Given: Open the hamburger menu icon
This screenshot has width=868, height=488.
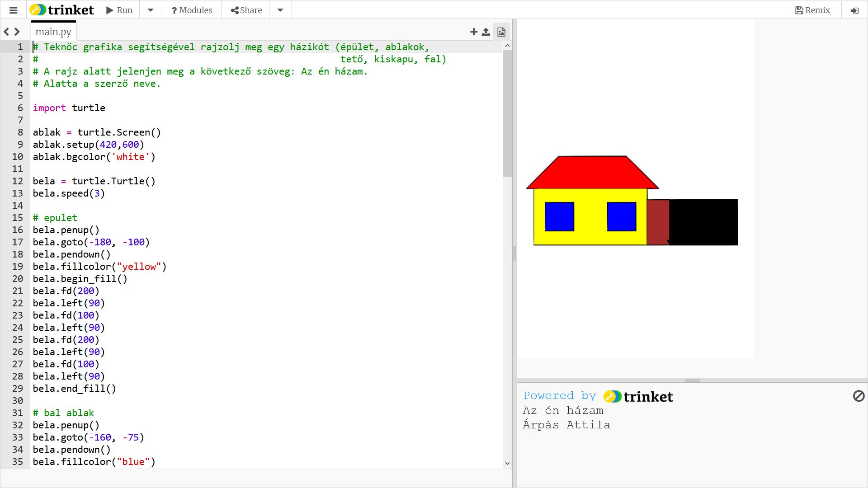Looking at the screenshot, I should click(13, 10).
